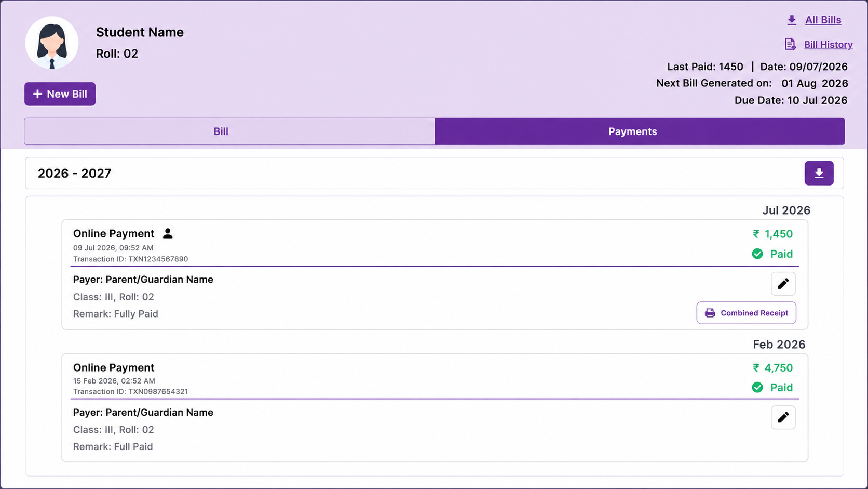The image size is (868, 489).
Task: Click Next Bill Generated on date 01 Aug 2026
Action: pyautogui.click(x=815, y=84)
